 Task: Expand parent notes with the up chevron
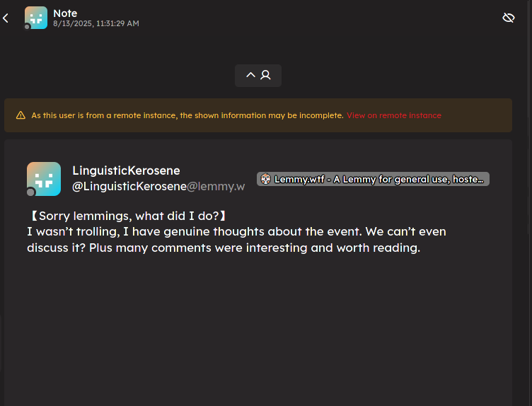[250, 75]
